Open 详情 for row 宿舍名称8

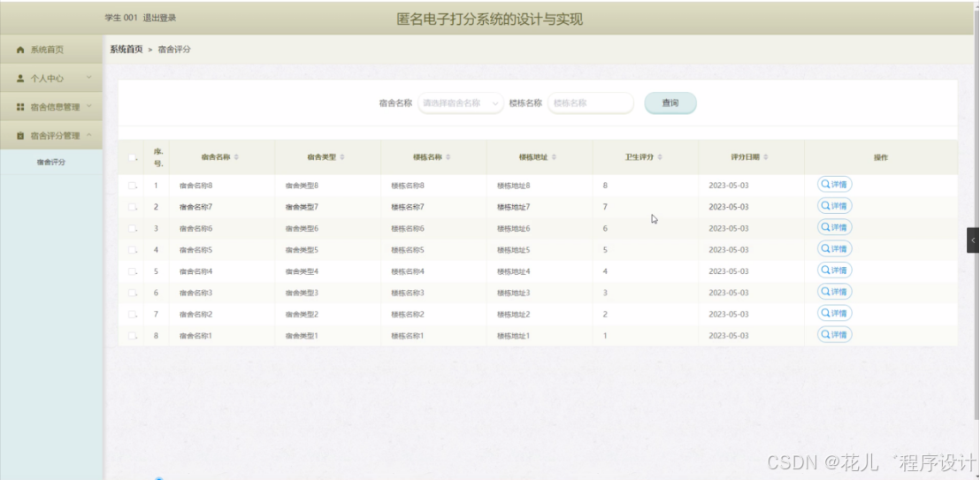coord(834,185)
